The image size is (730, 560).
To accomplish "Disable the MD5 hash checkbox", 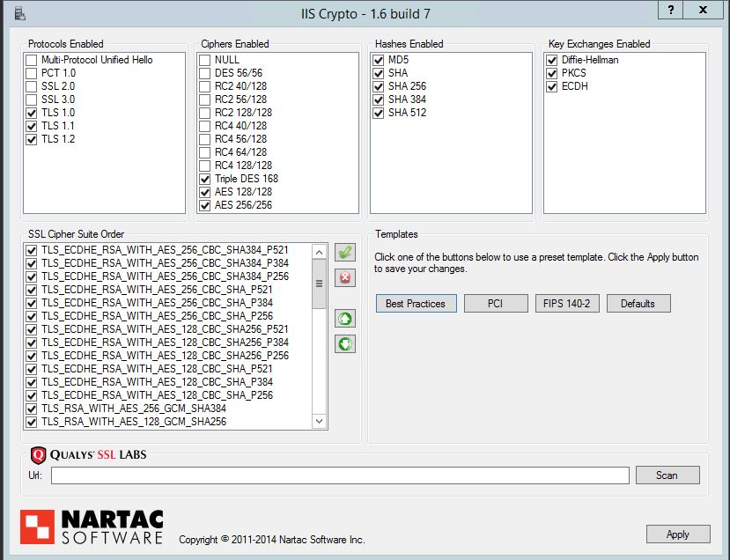I will click(379, 60).
